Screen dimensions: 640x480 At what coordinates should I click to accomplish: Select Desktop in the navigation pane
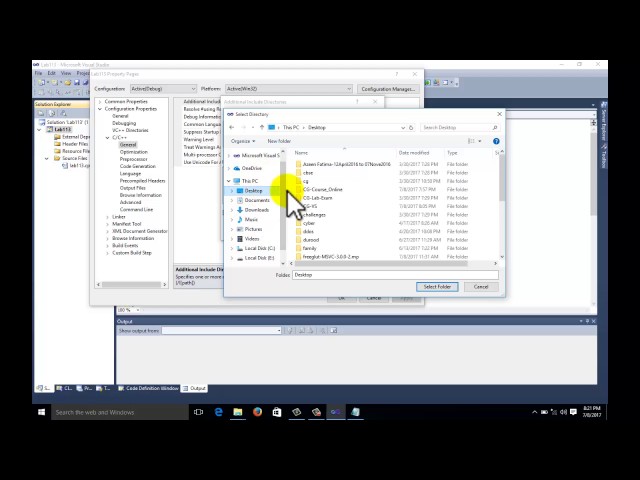pyautogui.click(x=253, y=191)
